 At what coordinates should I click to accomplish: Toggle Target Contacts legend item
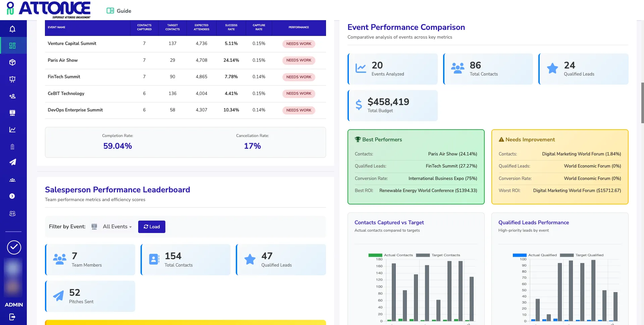coord(438,255)
